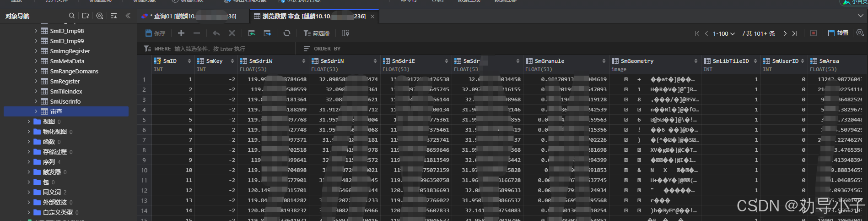Open the 1-100 page range dropdown
Viewport: 868px width, 221px height.
click(x=724, y=33)
